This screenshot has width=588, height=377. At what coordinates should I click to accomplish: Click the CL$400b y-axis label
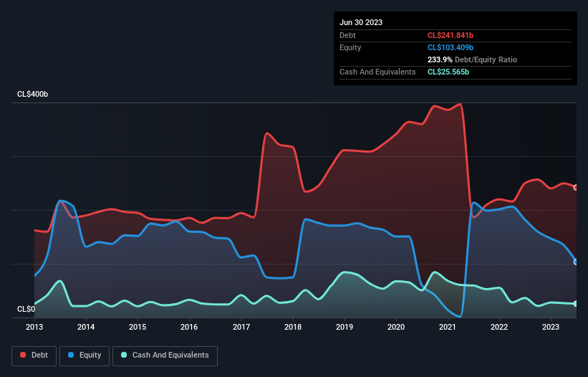click(33, 94)
